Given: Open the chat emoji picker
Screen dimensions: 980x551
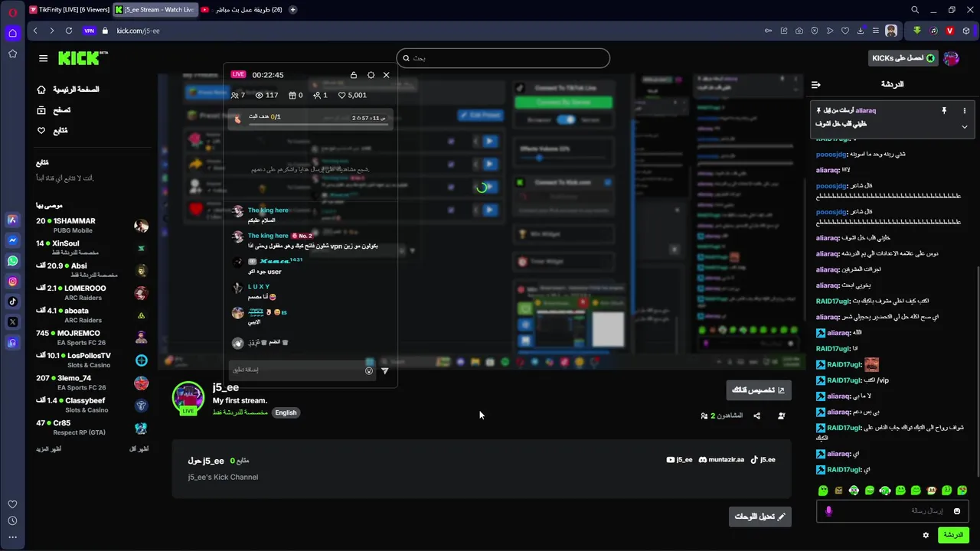Looking at the screenshot, I should pos(956,510).
